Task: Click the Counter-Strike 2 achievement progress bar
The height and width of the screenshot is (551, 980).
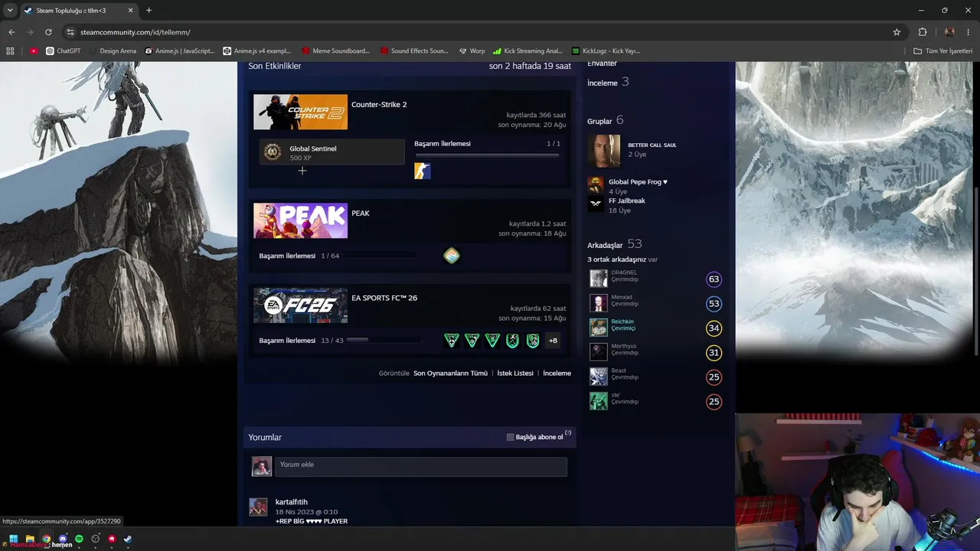Action: tap(487, 155)
